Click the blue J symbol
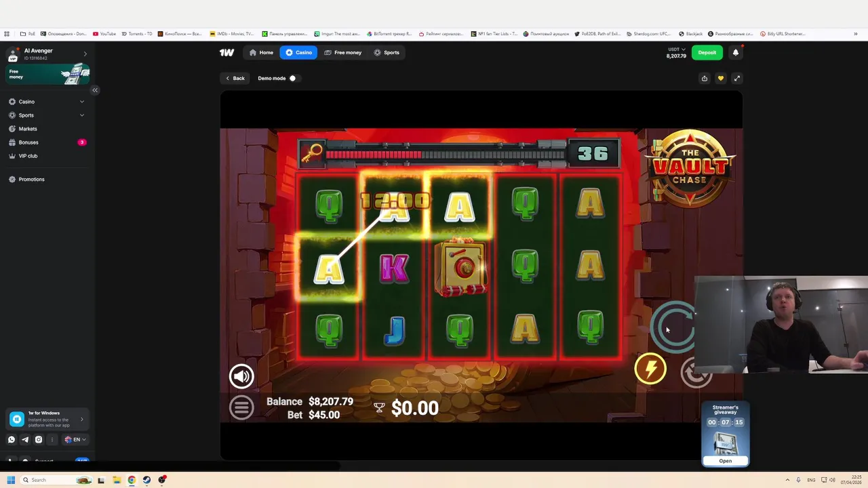The image size is (868, 488). (395, 330)
